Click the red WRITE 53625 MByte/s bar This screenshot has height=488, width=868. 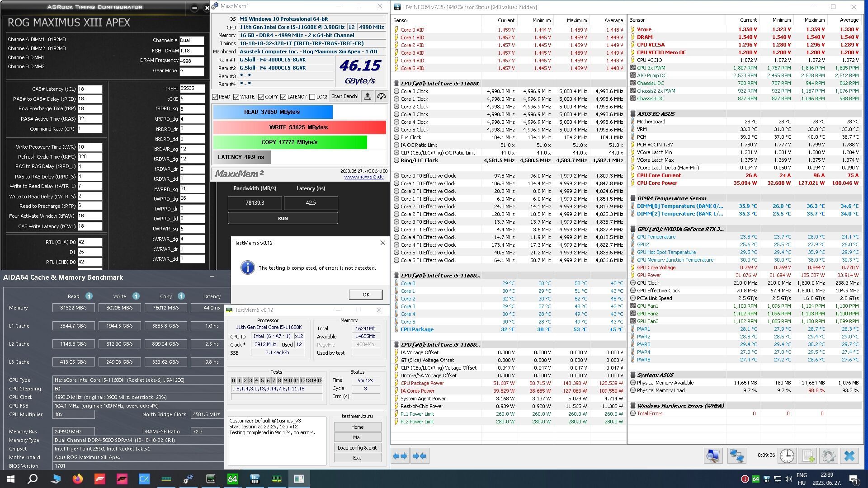pos(299,127)
